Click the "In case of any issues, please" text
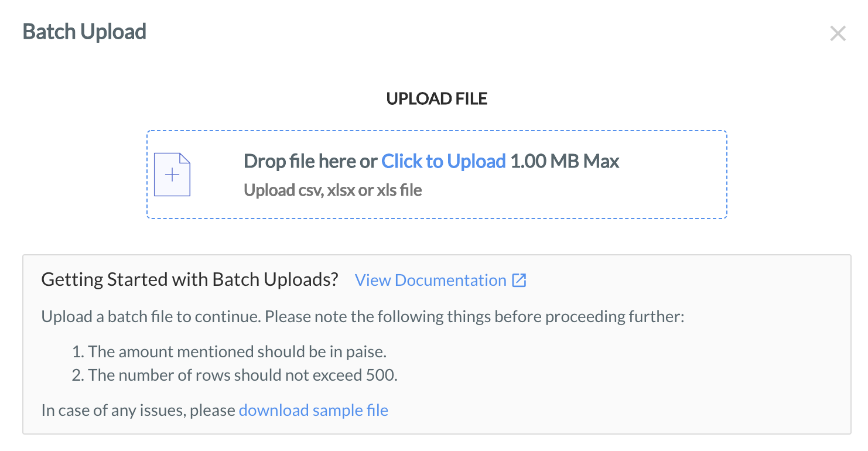Screen dimensions: 868x451 click(139, 410)
